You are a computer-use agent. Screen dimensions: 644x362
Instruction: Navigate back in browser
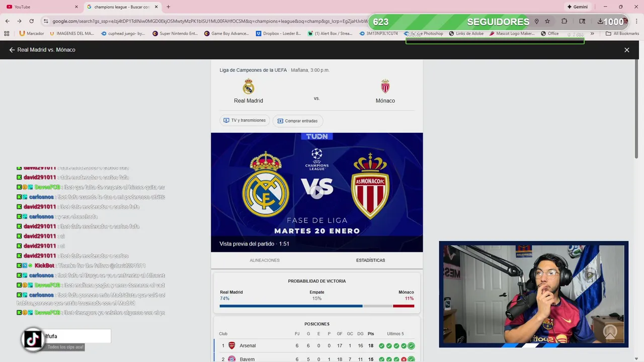coord(7,21)
